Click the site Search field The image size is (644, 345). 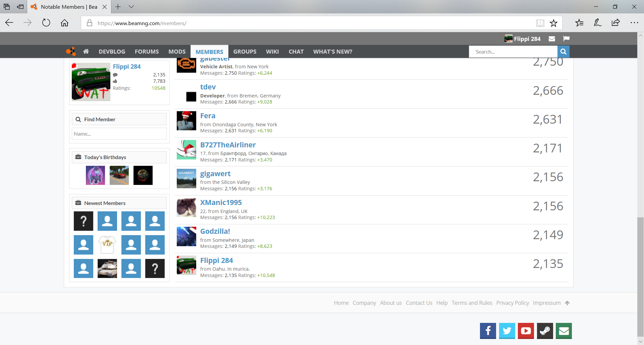tap(513, 52)
